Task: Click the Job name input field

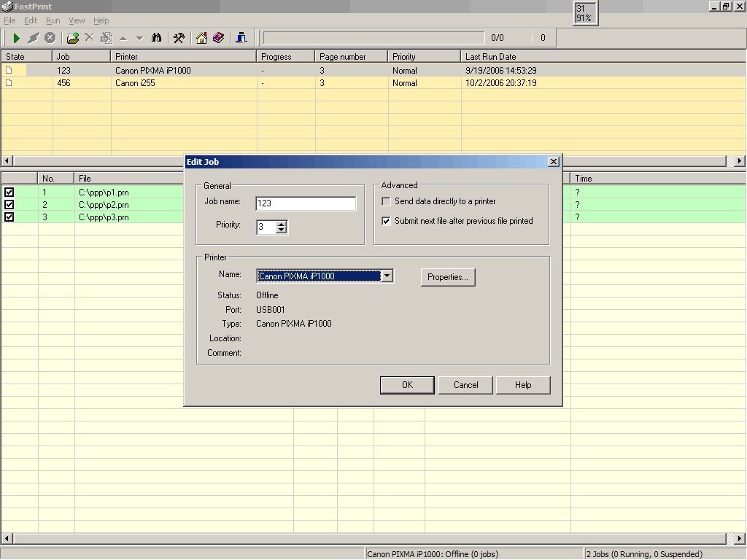Action: coord(306,203)
